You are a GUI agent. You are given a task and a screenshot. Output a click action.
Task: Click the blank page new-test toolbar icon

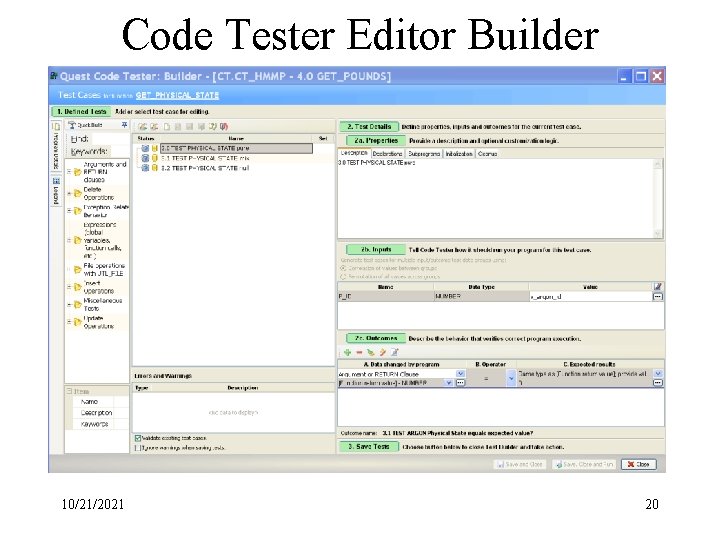pos(167,126)
